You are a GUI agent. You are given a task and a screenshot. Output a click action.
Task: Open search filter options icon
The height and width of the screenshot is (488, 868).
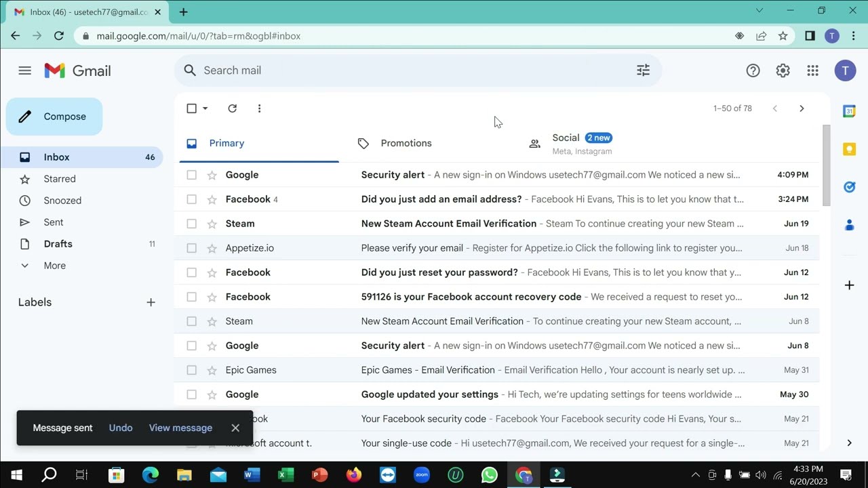click(643, 70)
